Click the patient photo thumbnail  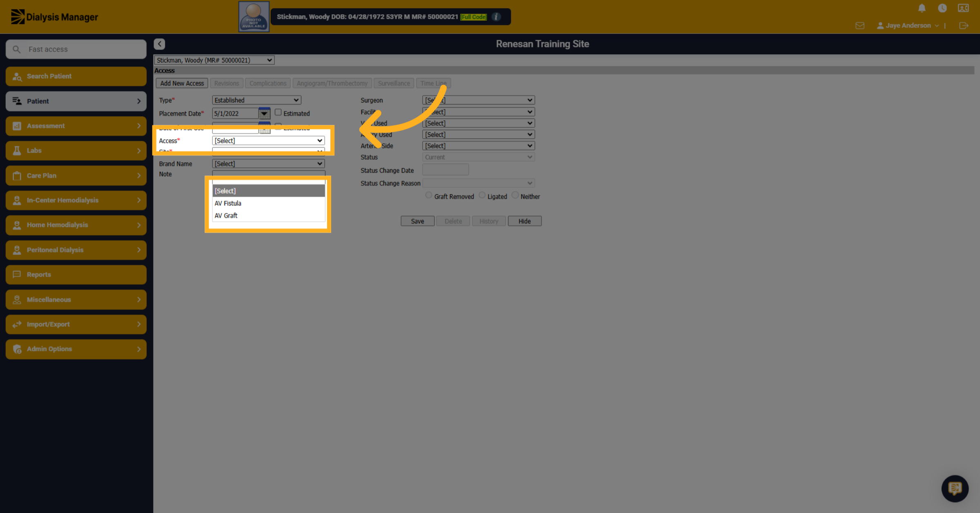[254, 17]
